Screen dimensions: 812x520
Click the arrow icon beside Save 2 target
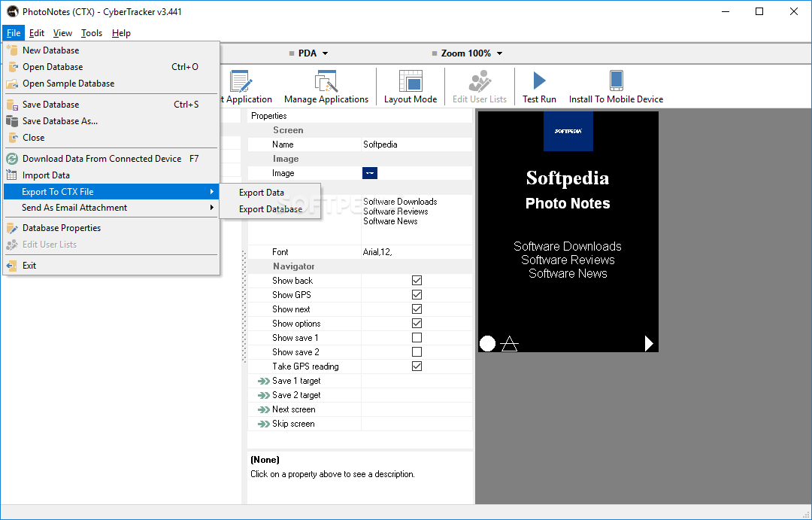coord(264,396)
